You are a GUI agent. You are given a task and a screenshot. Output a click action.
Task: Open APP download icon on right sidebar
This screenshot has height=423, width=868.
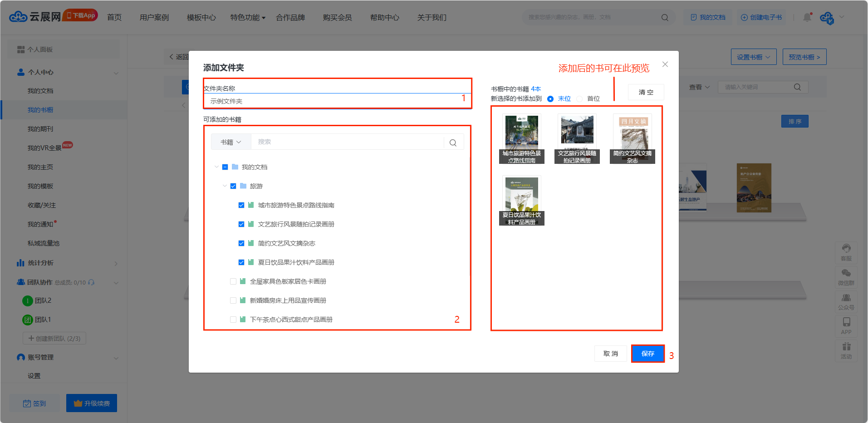846,326
